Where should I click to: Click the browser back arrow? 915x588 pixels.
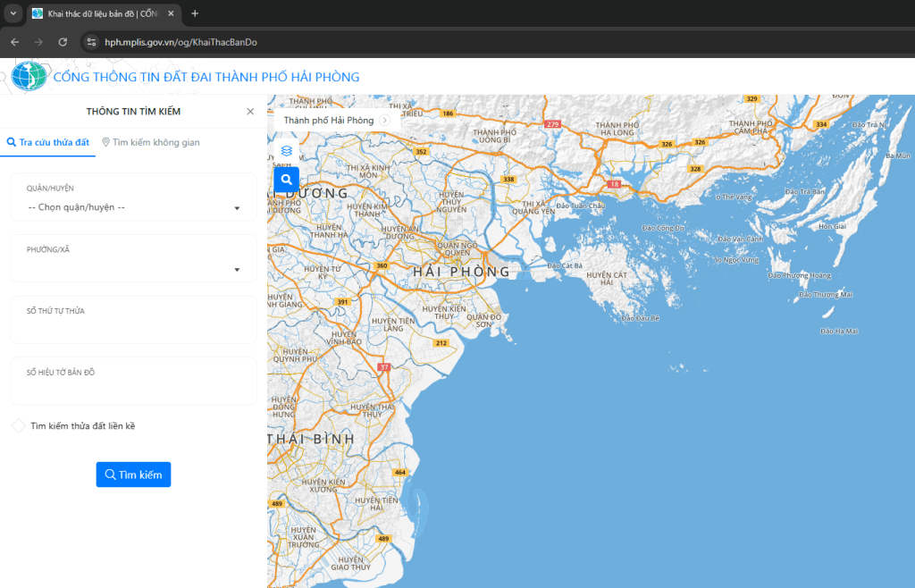(x=14, y=42)
